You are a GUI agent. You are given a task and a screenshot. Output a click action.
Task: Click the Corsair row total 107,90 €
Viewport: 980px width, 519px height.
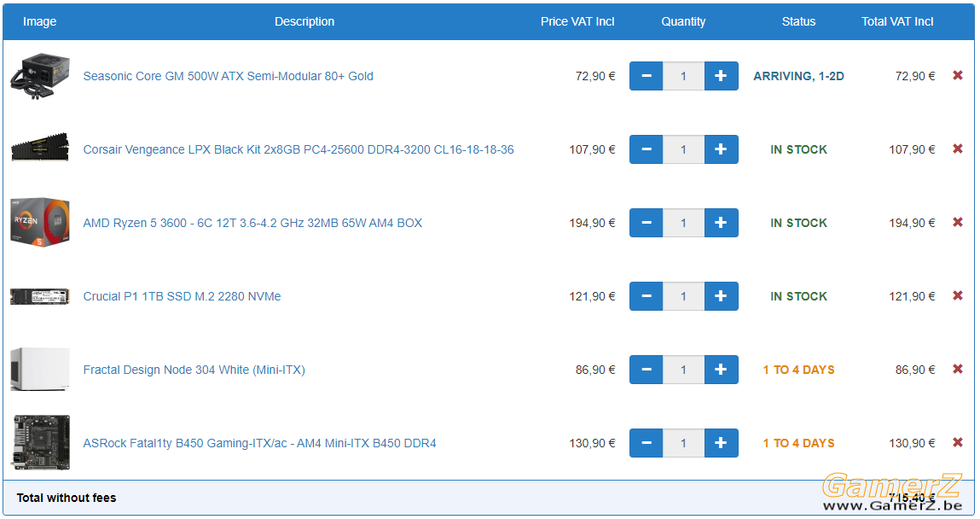[912, 149]
